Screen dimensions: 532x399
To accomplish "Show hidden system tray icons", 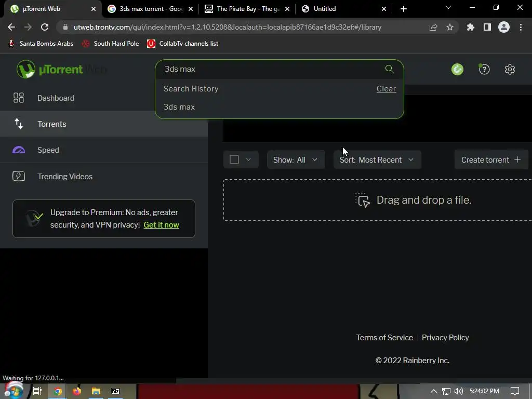I will [434, 391].
